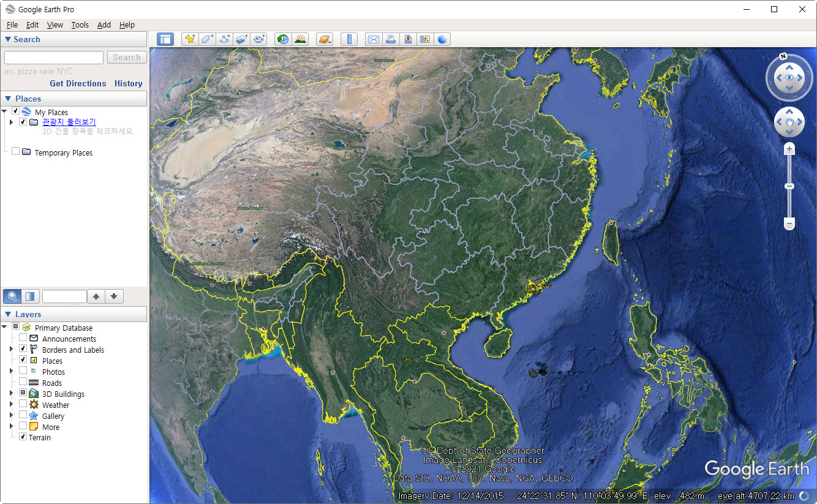817x504 pixels.
Task: Click the Get Directions link
Action: pos(78,83)
